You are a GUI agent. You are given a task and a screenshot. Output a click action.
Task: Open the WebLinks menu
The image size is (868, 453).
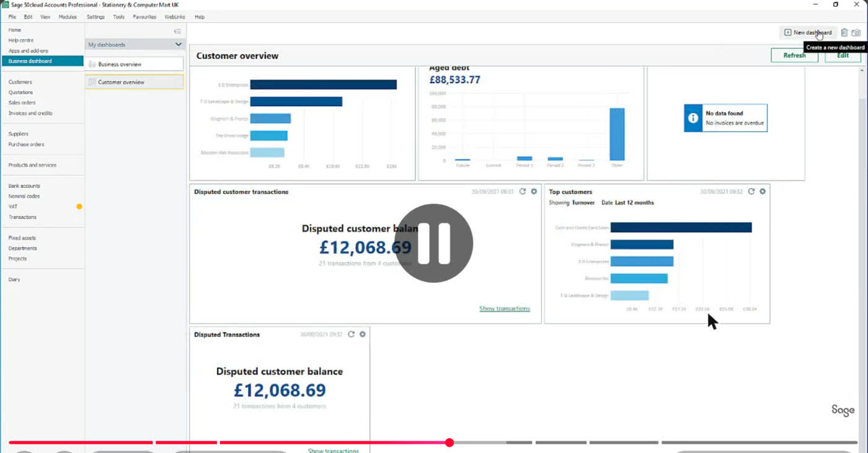(175, 17)
